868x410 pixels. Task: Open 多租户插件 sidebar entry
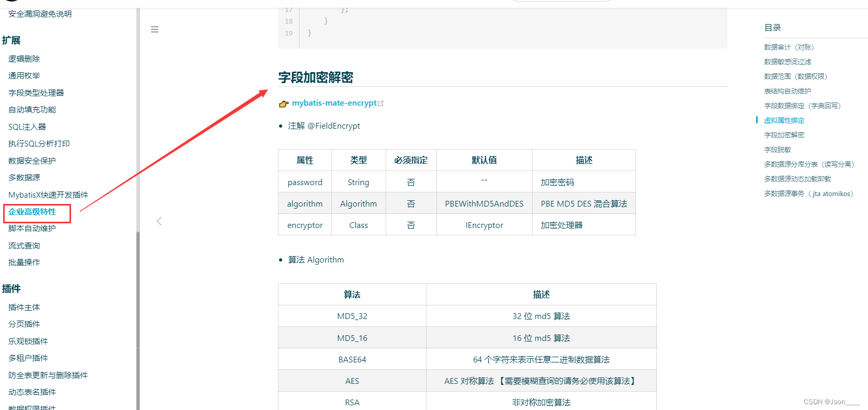click(x=28, y=358)
